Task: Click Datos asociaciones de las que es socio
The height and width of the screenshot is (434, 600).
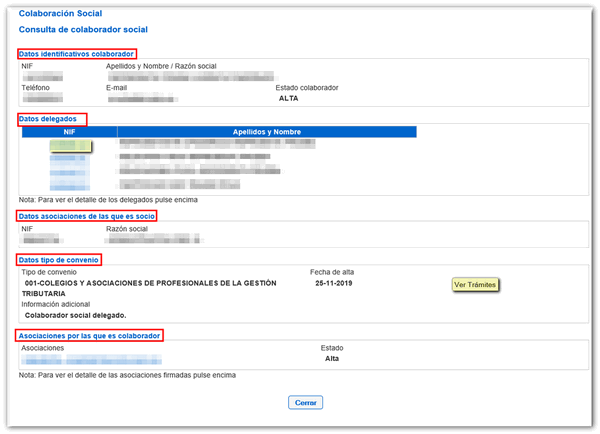Action: (87, 215)
